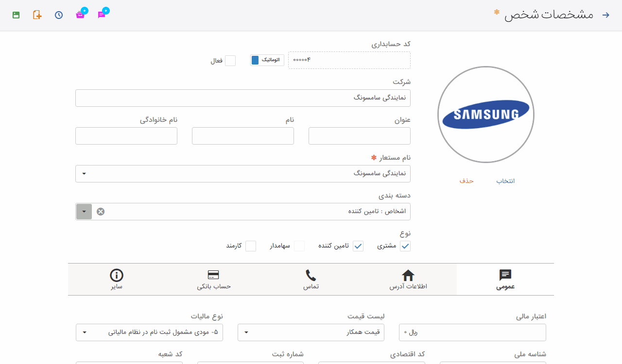Click انتخاب to choose a picture

(x=505, y=181)
